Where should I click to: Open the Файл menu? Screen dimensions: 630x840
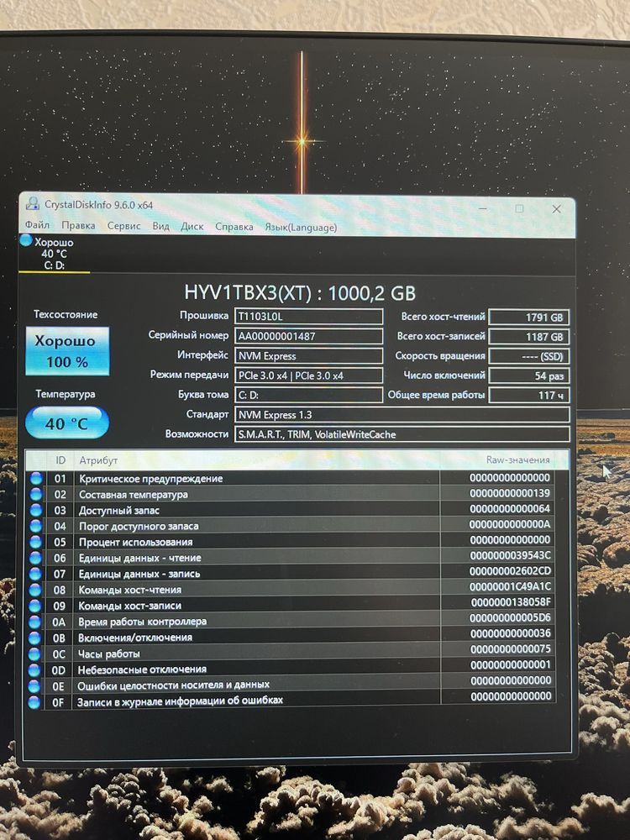click(x=38, y=225)
